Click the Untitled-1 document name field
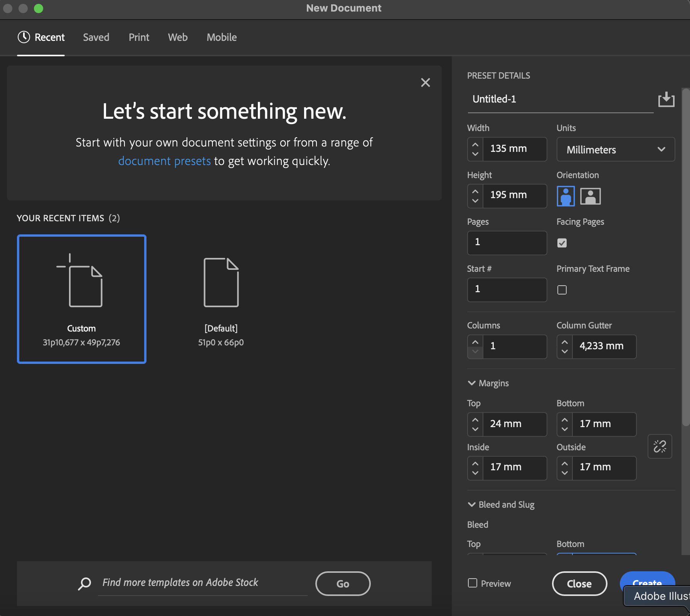This screenshot has height=616, width=690. coord(560,99)
